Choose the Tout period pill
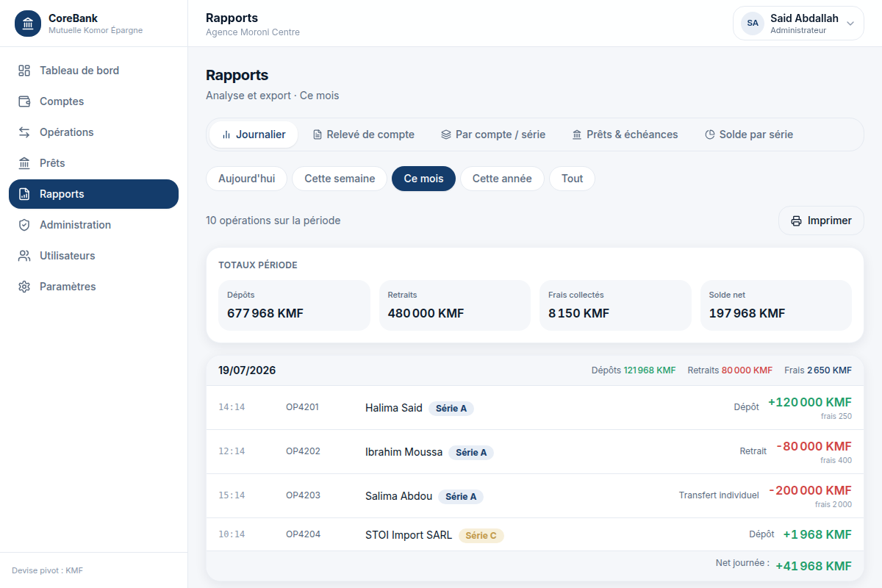 [572, 179]
